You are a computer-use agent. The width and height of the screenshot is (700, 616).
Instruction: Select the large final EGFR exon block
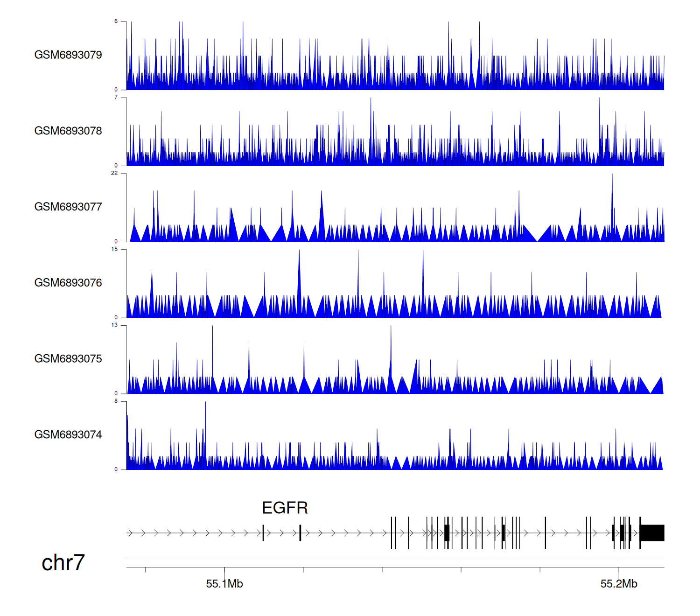652,533
